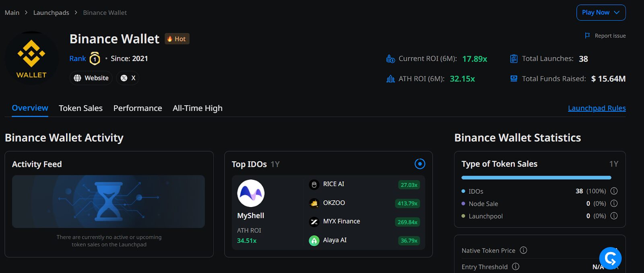Click the Total Launches 38 value
The width and height of the screenshot is (644, 273).
583,59
